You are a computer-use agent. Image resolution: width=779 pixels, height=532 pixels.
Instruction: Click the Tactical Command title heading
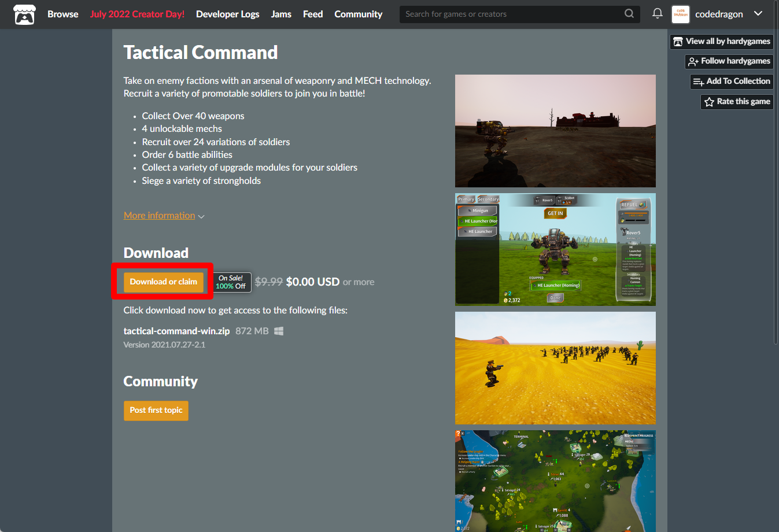pos(201,53)
